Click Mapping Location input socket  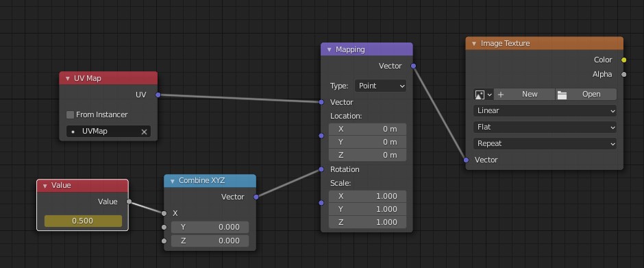[321, 136]
